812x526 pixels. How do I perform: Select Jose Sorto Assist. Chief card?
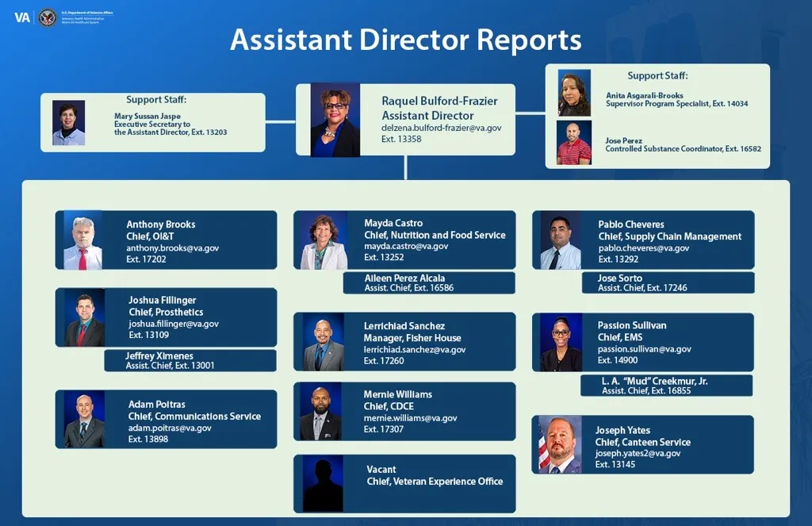click(668, 283)
